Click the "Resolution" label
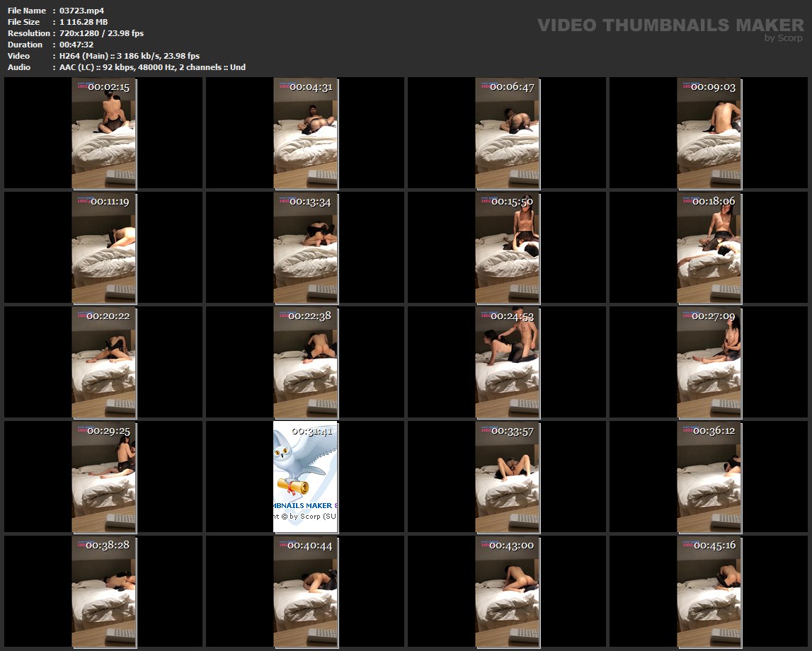The height and width of the screenshot is (651, 812). (29, 33)
